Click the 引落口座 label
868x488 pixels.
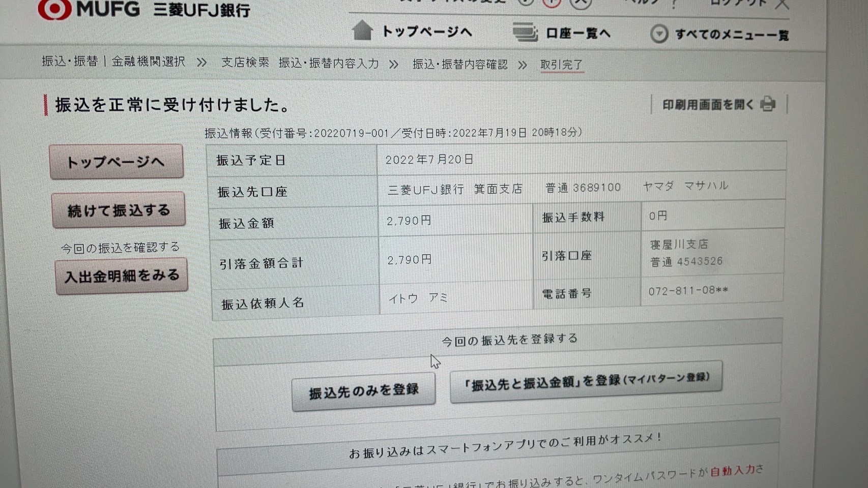coord(566,256)
